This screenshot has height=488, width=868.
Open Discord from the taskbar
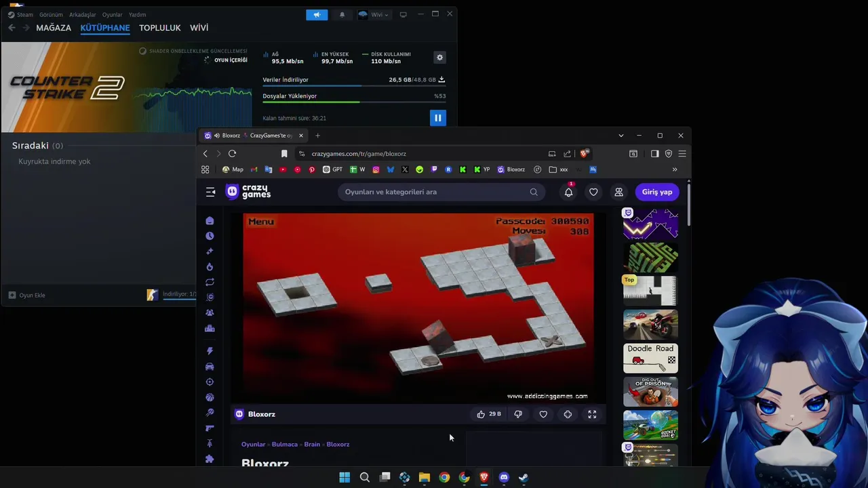point(504,477)
